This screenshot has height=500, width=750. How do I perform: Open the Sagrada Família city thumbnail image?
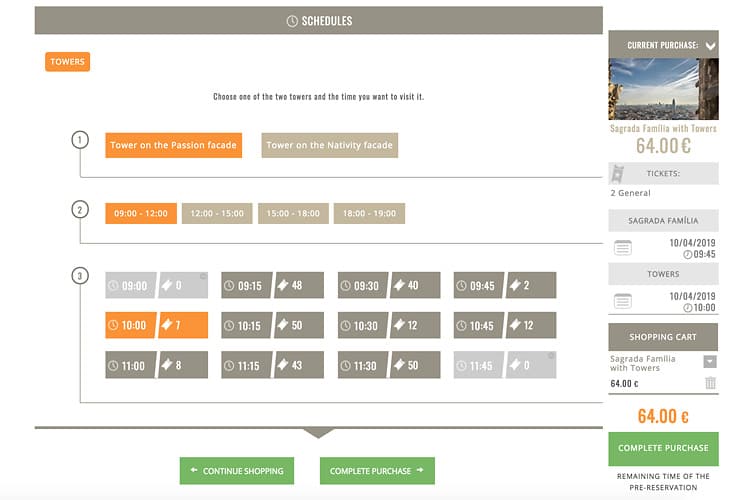[x=663, y=89]
